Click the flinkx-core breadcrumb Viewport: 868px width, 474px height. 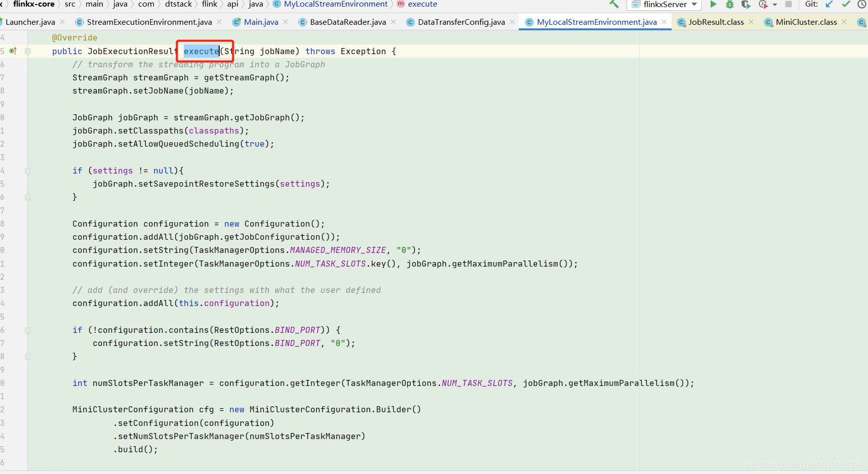tap(34, 4)
